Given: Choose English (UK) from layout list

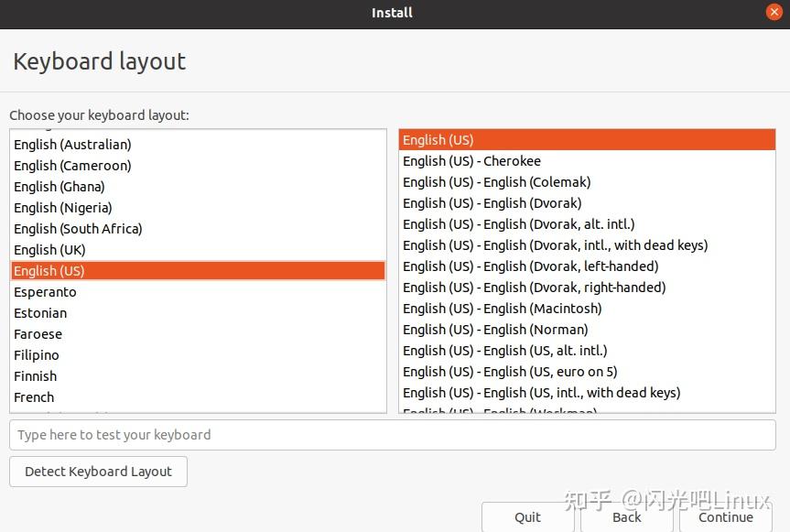Looking at the screenshot, I should click(49, 250).
